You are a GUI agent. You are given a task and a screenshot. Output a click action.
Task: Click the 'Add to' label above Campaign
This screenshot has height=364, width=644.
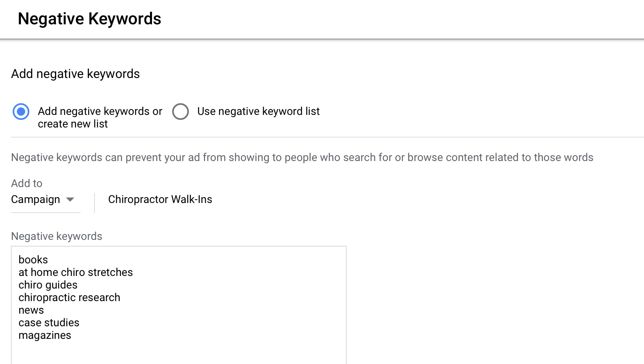26,183
